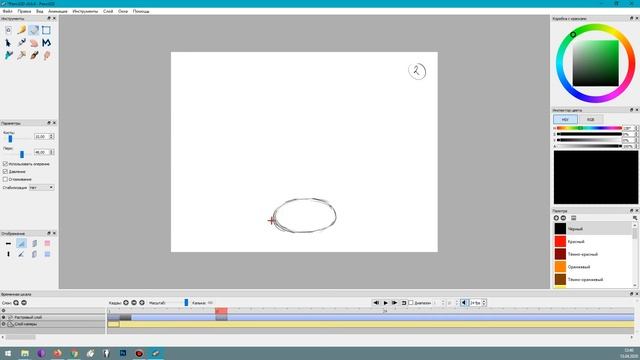Remove the current layer in timeline
This screenshot has height=360, width=640.
click(x=24, y=303)
